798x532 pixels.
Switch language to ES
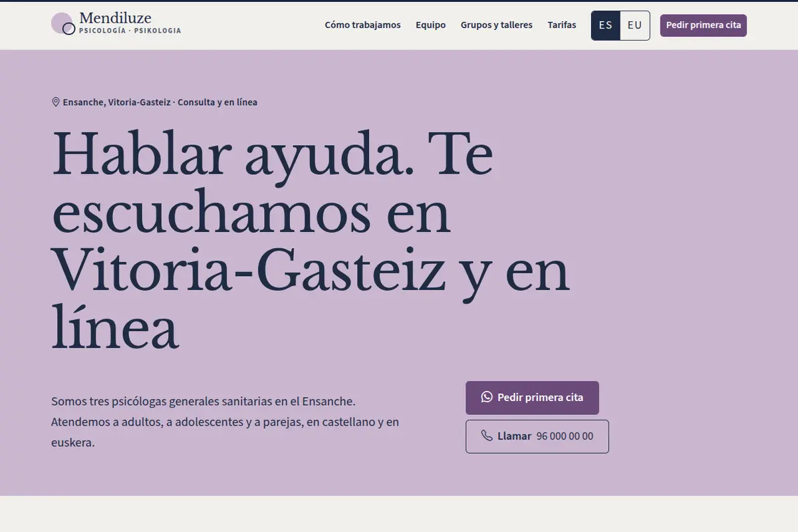(x=606, y=25)
